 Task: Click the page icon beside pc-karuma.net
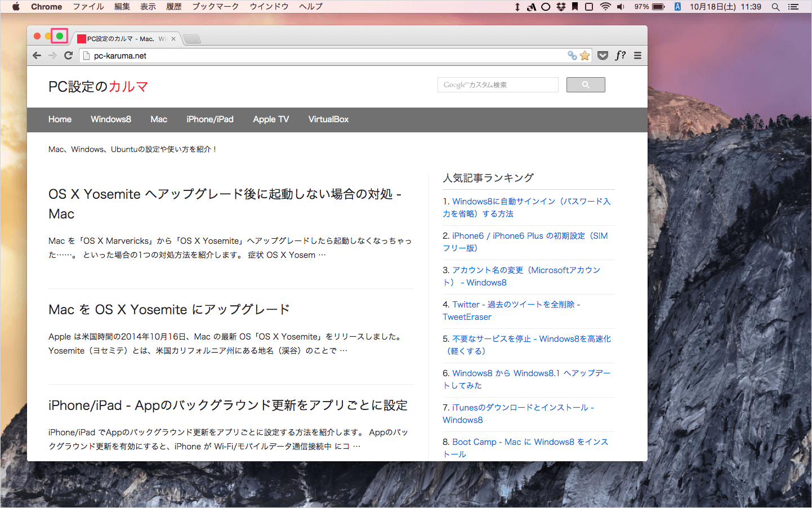click(x=86, y=55)
